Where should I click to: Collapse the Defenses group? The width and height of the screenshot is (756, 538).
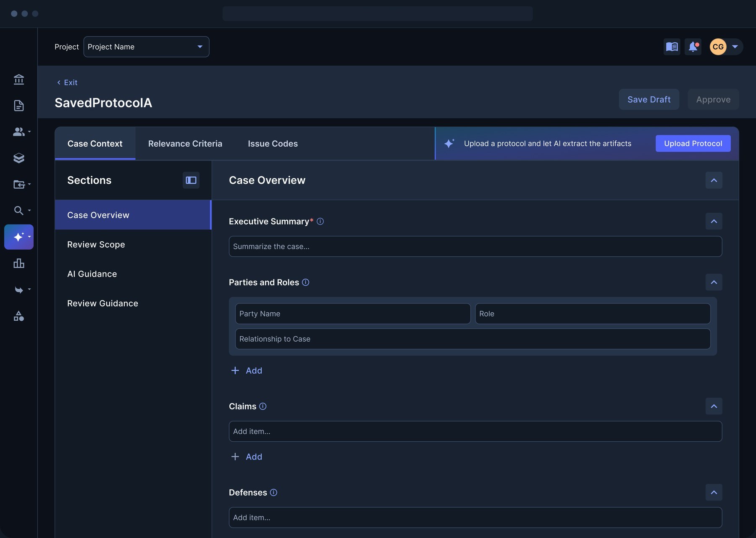(714, 493)
